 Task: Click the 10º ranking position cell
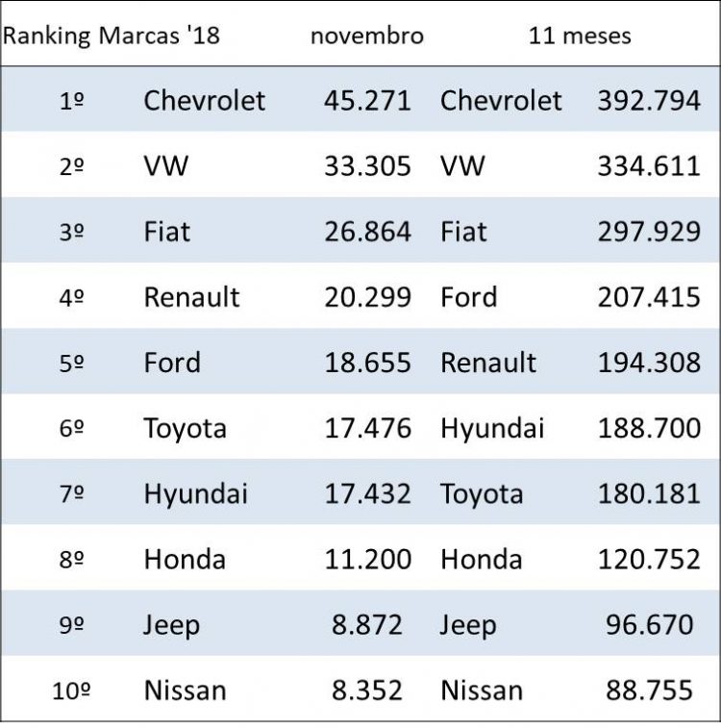point(72,690)
